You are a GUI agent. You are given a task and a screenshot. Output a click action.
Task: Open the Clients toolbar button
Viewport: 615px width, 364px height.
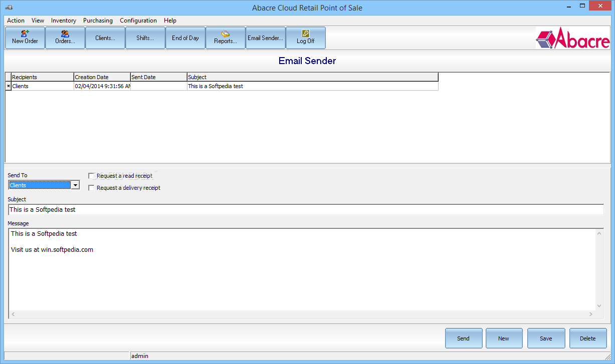105,38
